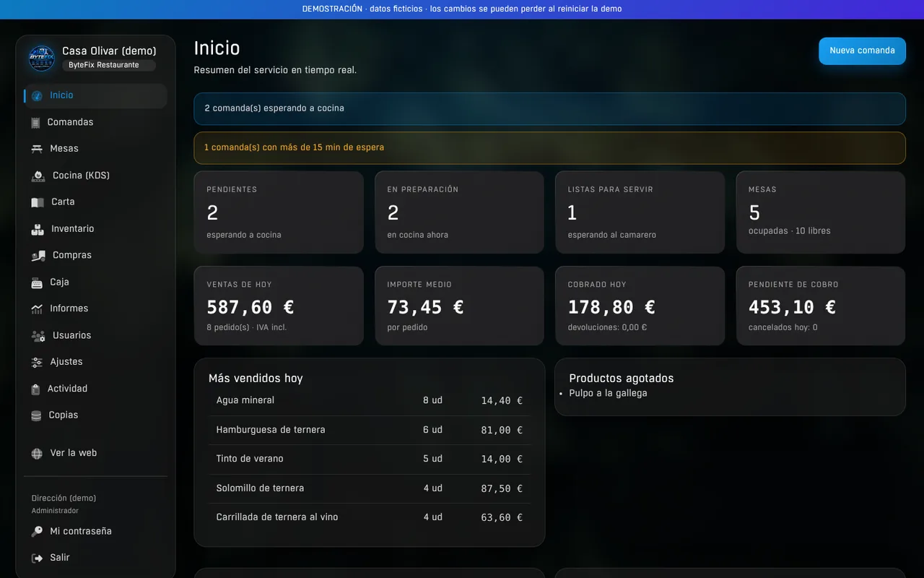924x578 pixels.
Task: Select the Pendiente de cobro card
Action: [x=821, y=306]
